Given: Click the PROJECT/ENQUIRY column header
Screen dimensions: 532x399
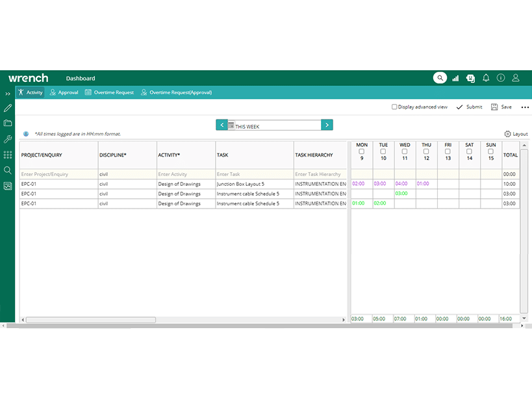Looking at the screenshot, I should [59, 155].
